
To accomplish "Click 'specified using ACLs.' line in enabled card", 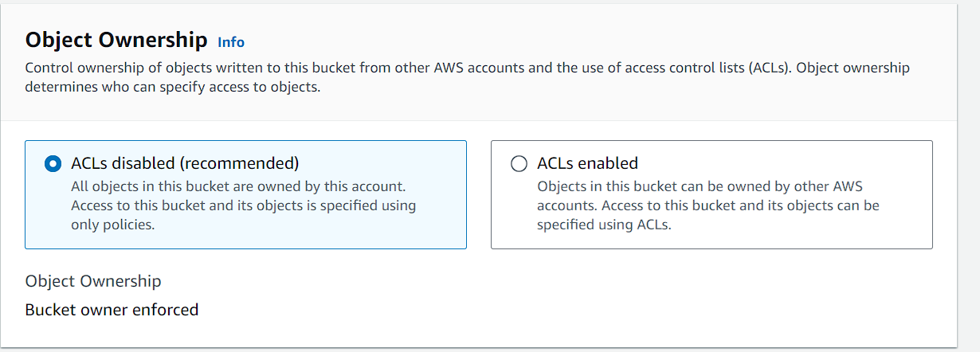I will tap(605, 225).
